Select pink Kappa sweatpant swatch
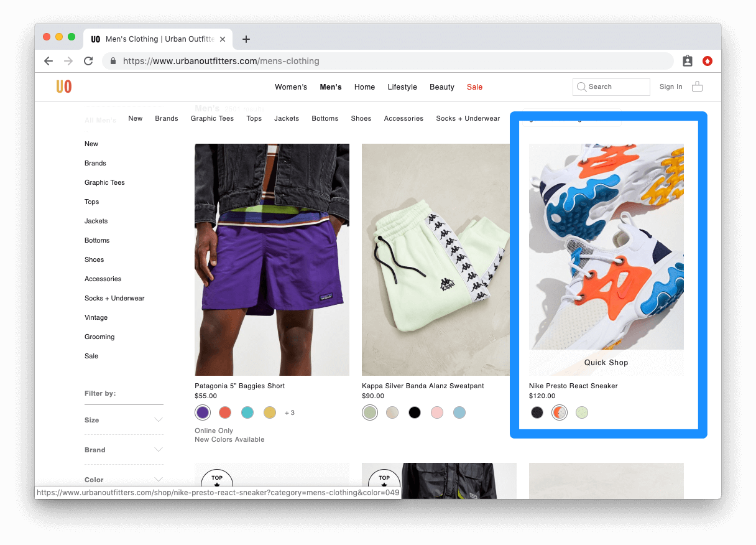Screen dimensions: 756x545 pyautogui.click(x=437, y=412)
